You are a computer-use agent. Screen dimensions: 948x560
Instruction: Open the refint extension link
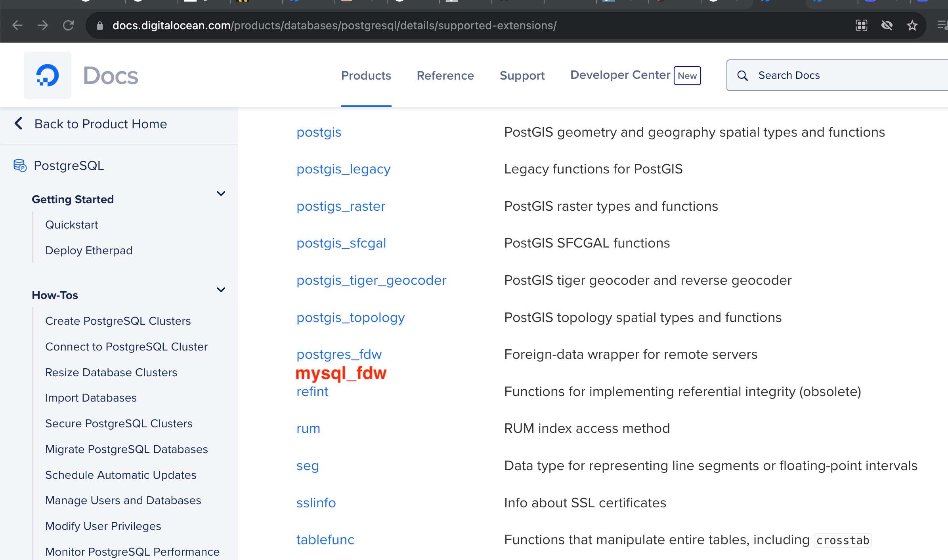click(313, 392)
